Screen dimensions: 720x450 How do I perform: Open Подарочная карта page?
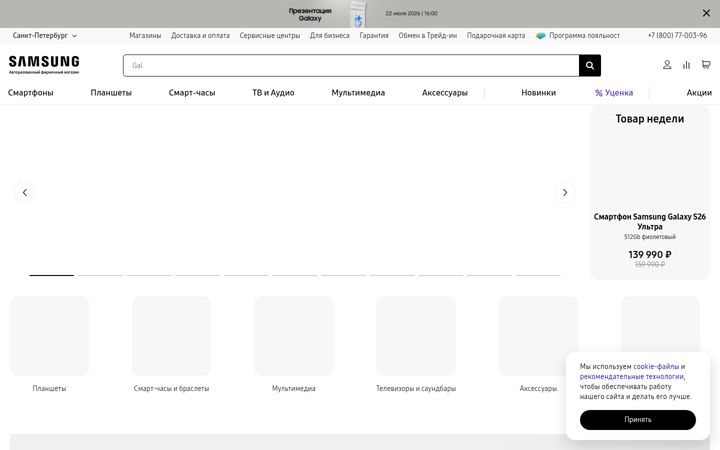point(495,35)
